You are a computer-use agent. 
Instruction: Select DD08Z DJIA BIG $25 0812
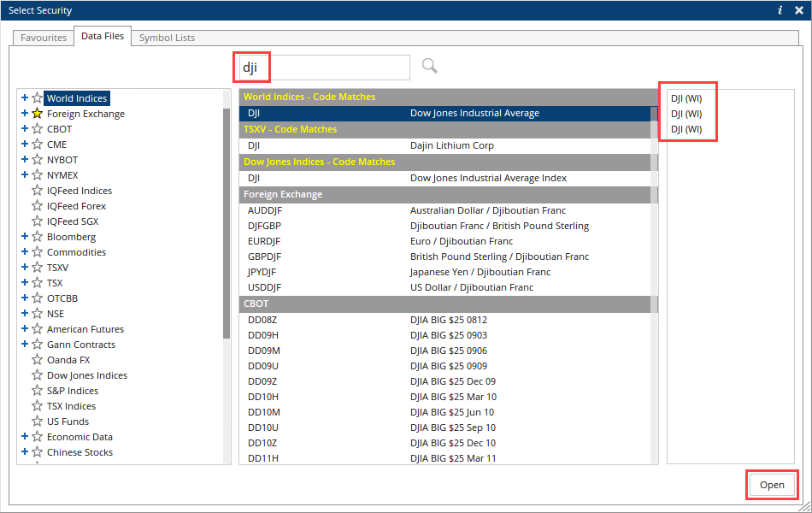pyautogui.click(x=444, y=320)
